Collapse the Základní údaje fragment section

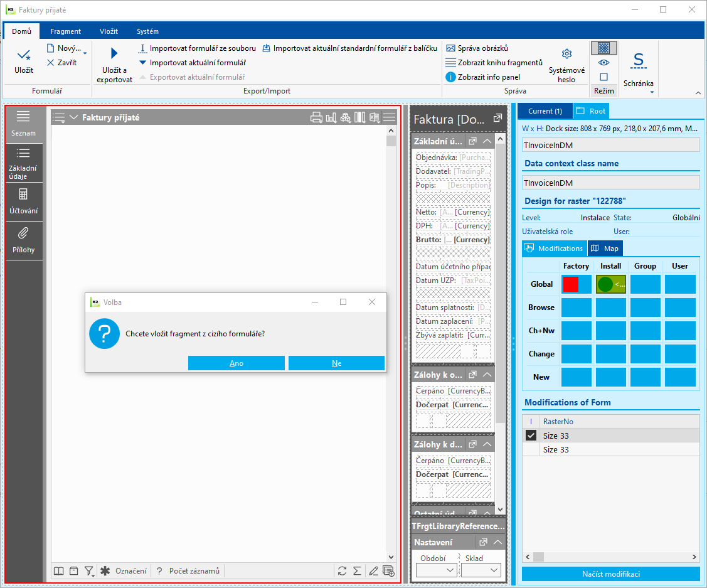click(x=487, y=141)
